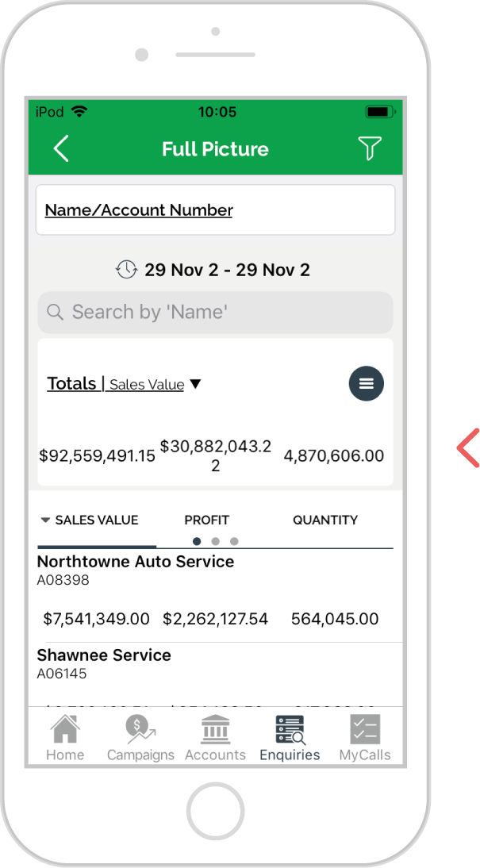Viewport: 480px width, 868px height.
Task: Click red chevron outside phone frame
Action: tap(468, 447)
